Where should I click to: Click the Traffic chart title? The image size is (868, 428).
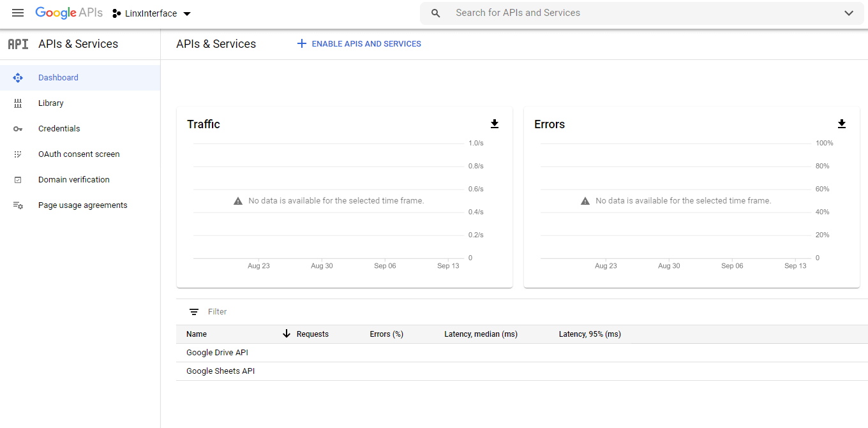point(204,124)
